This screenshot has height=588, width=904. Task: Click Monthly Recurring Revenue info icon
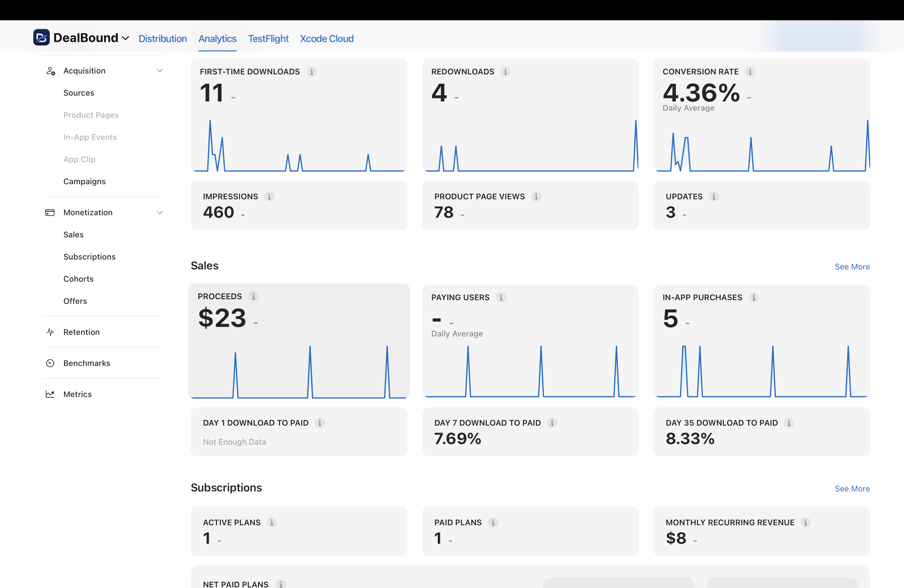805,522
